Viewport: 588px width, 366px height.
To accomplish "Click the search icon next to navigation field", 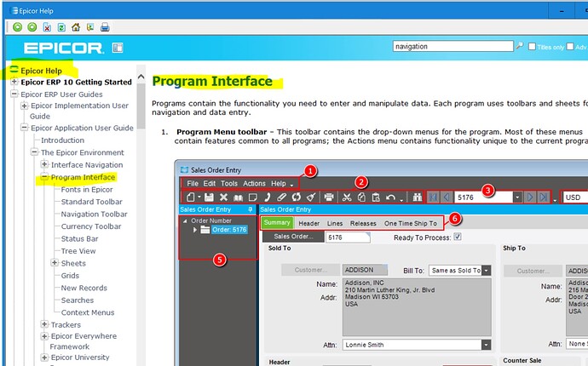I will click(x=520, y=46).
